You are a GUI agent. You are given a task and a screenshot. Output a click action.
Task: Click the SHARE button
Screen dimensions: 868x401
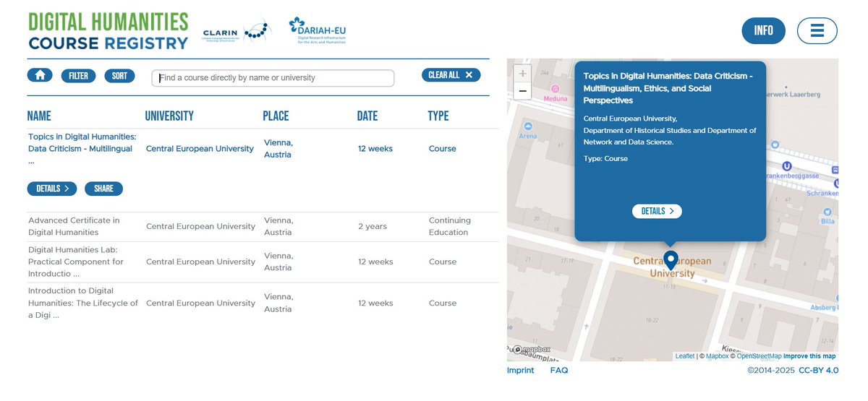[103, 189]
